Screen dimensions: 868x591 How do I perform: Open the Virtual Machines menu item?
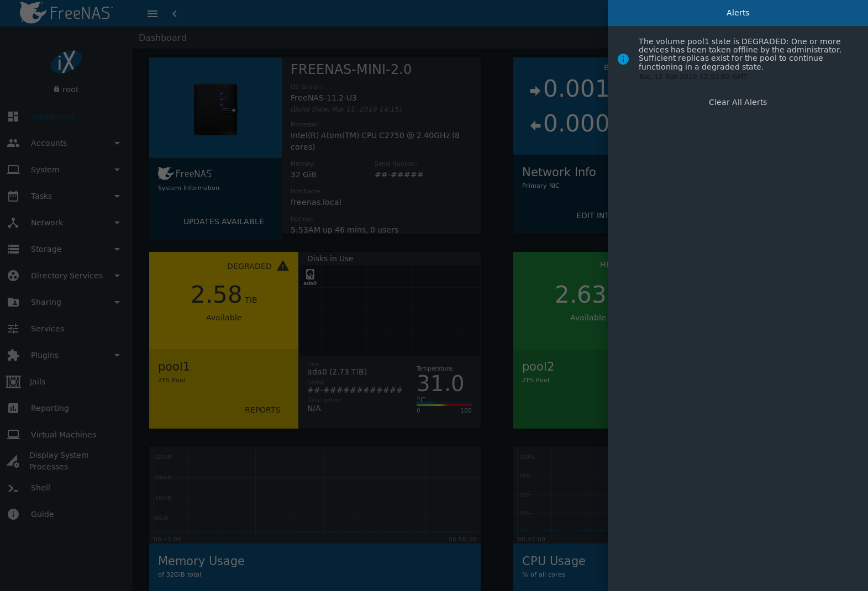pyautogui.click(x=66, y=435)
